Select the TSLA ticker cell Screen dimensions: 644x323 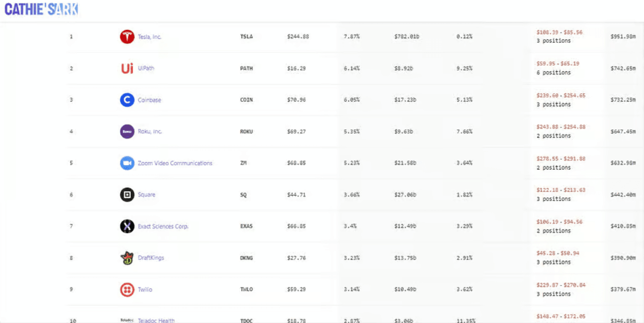(x=246, y=37)
